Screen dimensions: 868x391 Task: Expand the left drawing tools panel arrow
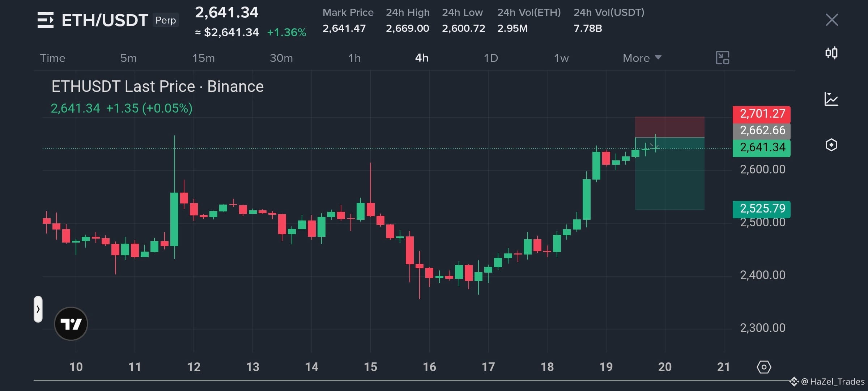coord(38,309)
